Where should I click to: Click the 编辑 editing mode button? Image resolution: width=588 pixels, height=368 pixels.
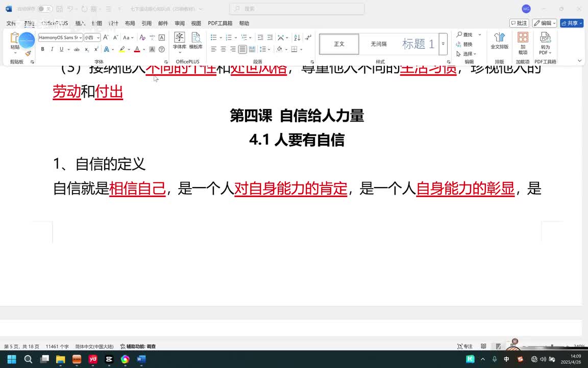545,24
